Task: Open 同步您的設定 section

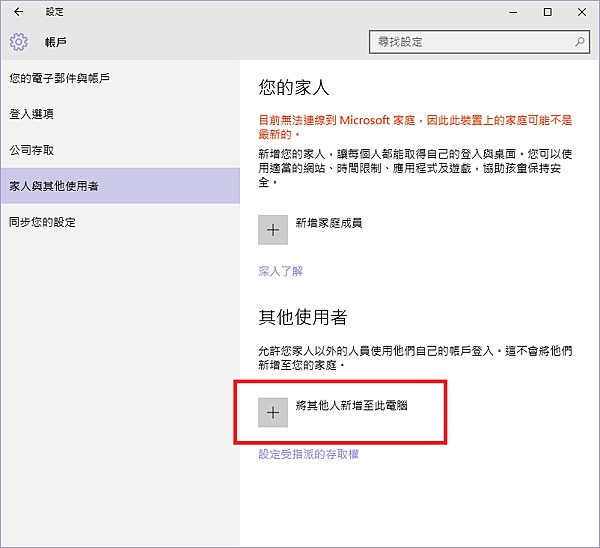Action: tap(120, 222)
